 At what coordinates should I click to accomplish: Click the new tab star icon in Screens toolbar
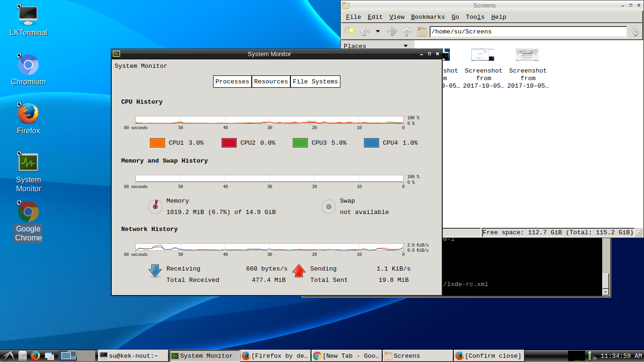point(350,32)
